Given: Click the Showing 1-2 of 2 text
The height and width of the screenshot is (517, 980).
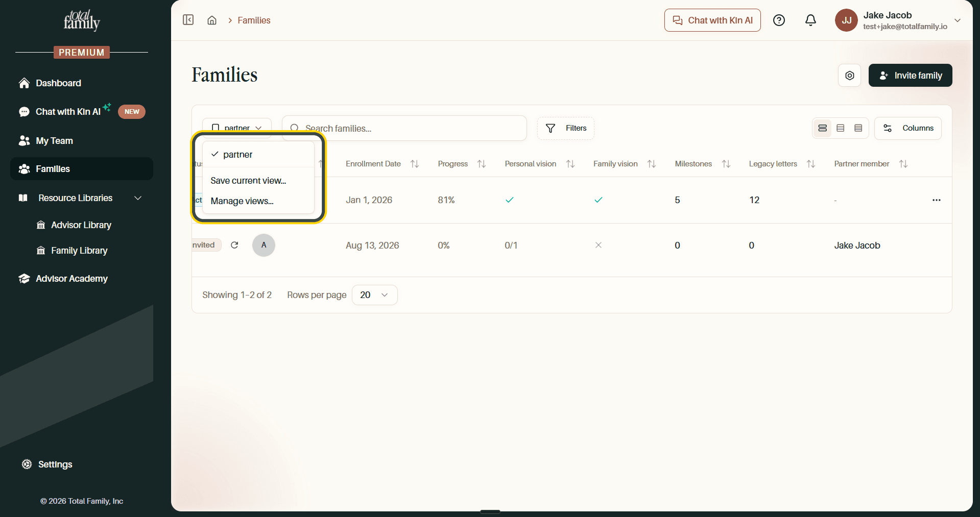Looking at the screenshot, I should (237, 295).
